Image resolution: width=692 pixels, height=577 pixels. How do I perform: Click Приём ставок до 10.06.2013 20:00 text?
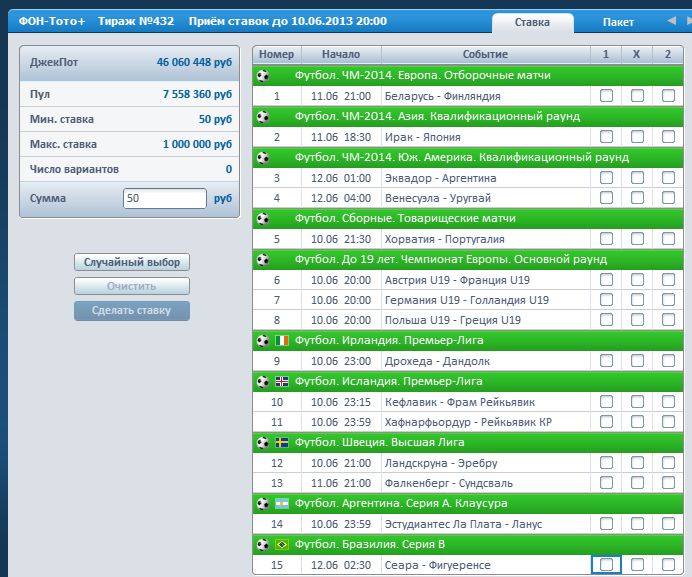pos(288,21)
